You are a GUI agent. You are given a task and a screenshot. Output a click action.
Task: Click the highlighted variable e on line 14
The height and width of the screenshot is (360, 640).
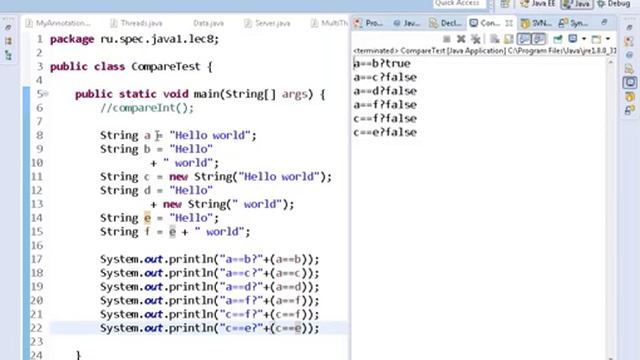click(x=147, y=218)
